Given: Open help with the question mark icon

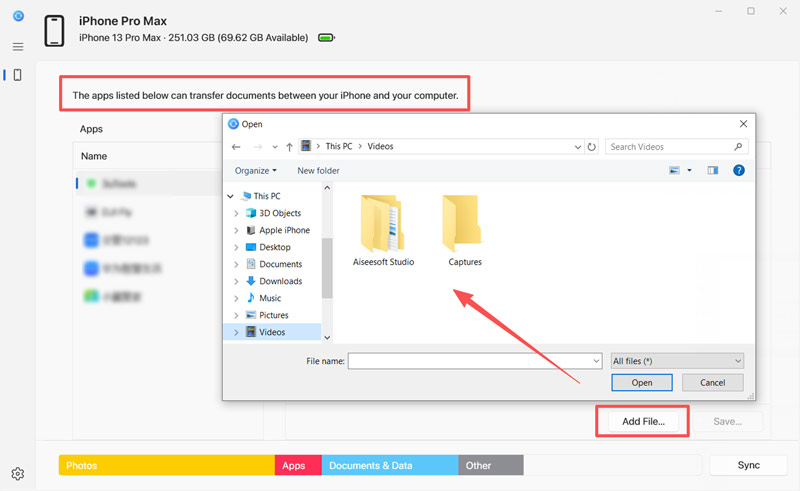Looking at the screenshot, I should point(738,170).
